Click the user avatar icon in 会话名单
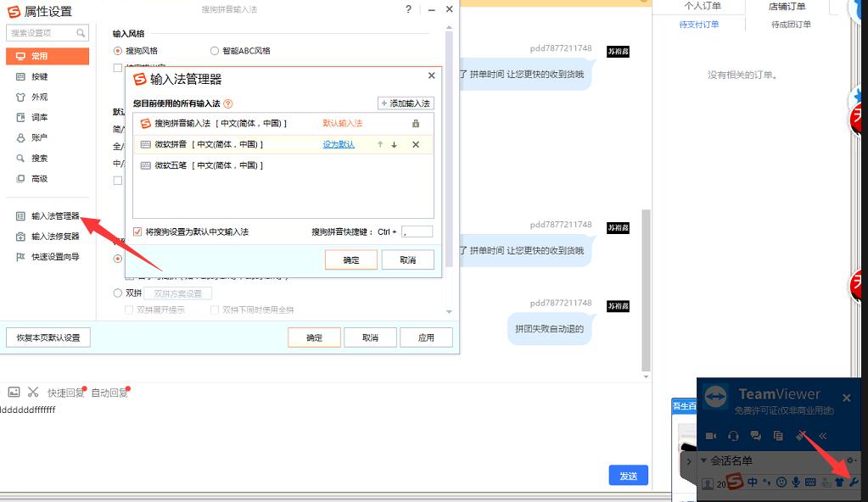This screenshot has height=502, width=868. (x=708, y=483)
